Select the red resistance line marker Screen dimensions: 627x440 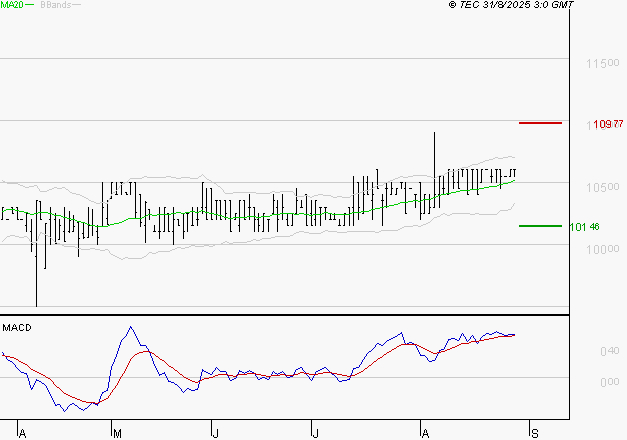tap(540, 123)
